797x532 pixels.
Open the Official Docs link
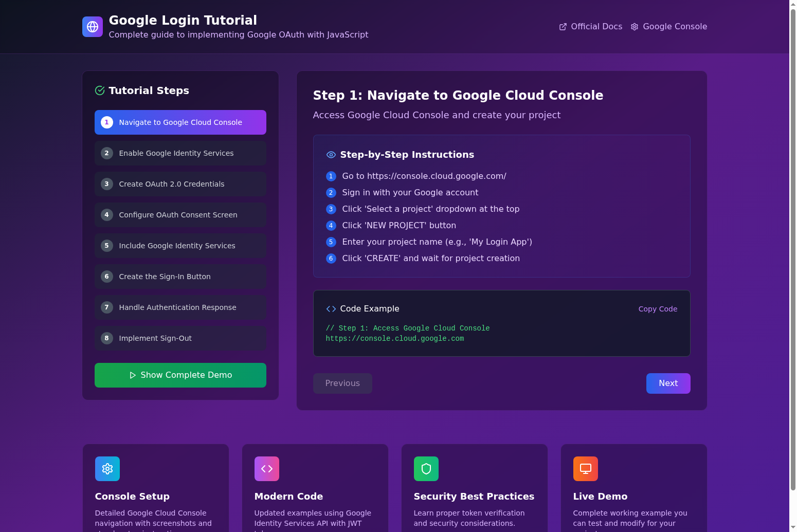(x=596, y=26)
